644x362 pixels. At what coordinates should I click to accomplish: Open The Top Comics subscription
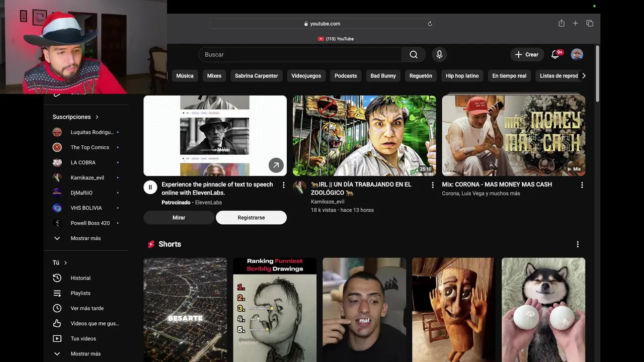point(86,147)
